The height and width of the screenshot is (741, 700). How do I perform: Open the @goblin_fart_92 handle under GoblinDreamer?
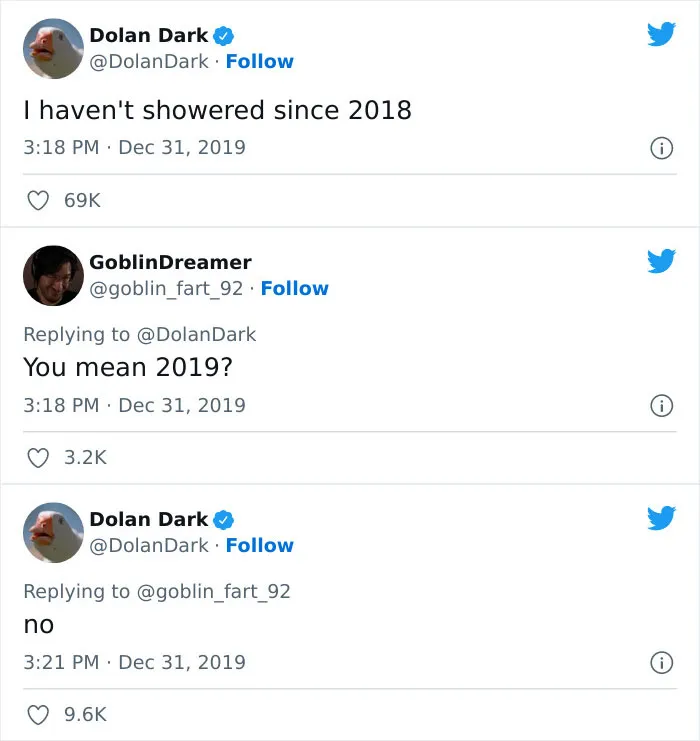tap(166, 289)
